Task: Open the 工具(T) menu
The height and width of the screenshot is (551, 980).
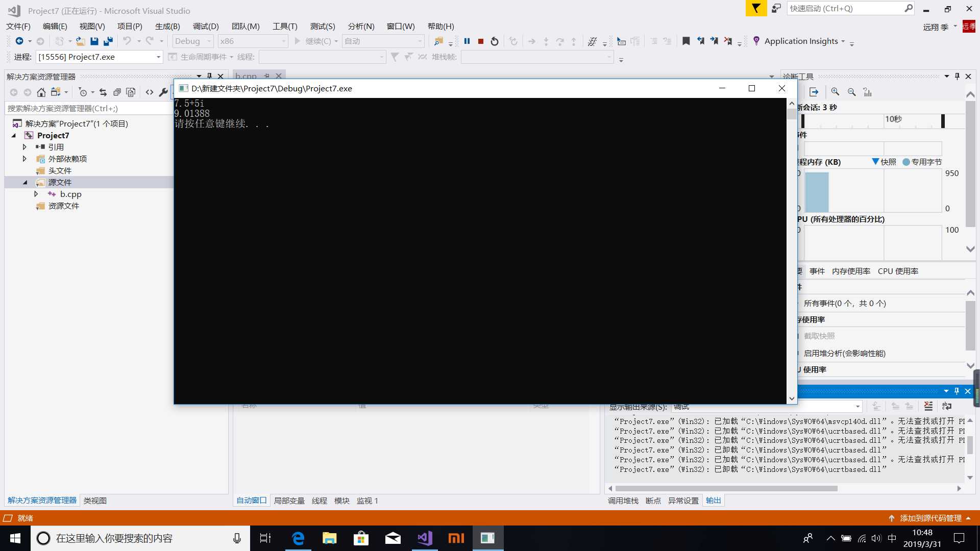Action: [285, 26]
